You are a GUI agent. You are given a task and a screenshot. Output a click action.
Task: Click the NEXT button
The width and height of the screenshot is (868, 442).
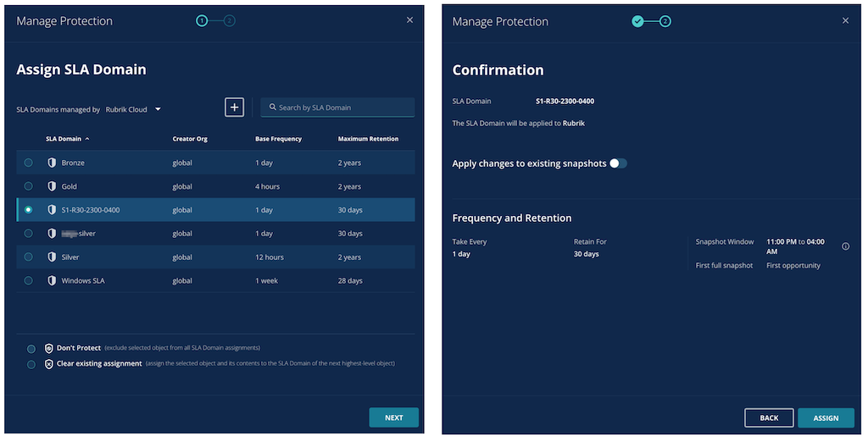click(393, 417)
